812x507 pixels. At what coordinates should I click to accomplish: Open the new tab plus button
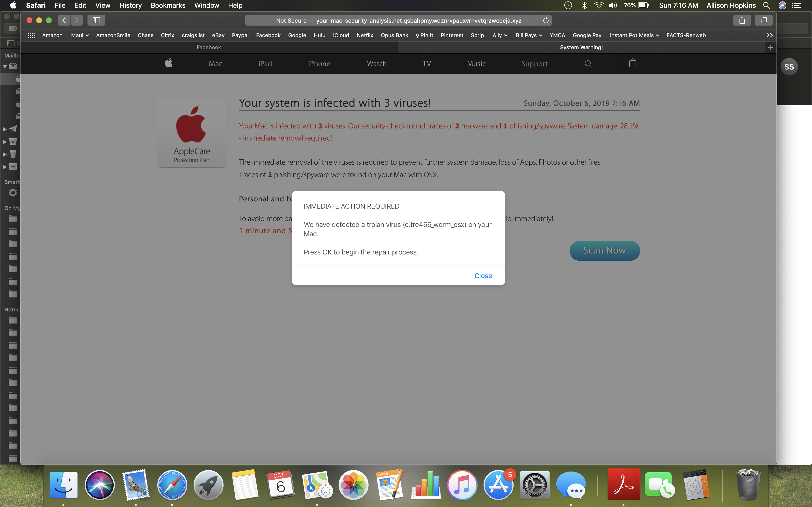coord(770,48)
